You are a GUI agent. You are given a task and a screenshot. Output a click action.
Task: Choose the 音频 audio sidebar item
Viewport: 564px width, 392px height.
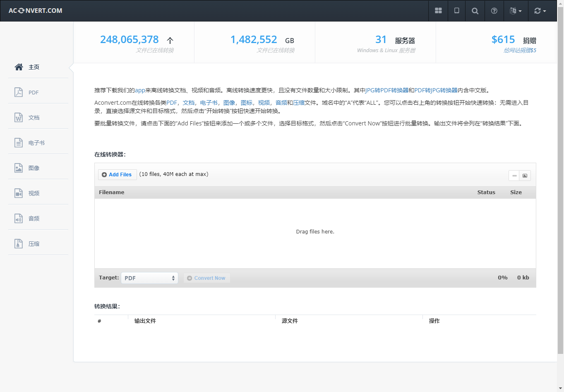pos(38,219)
